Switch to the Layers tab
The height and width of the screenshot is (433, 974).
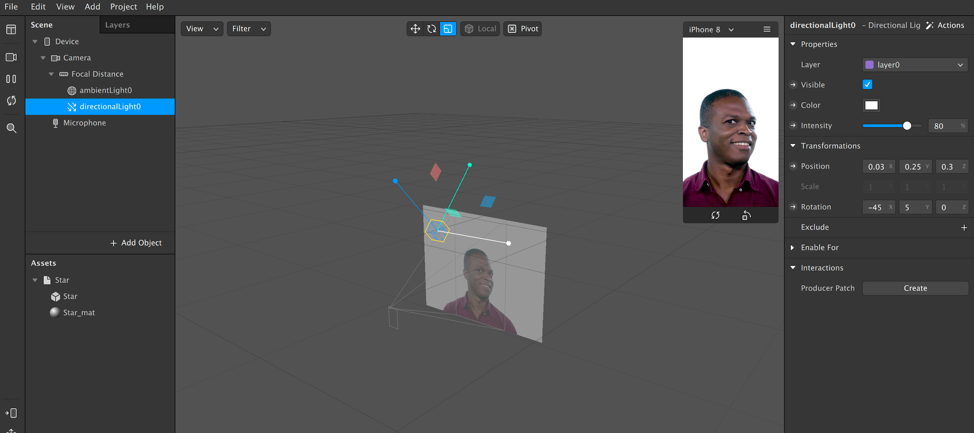[137, 25]
